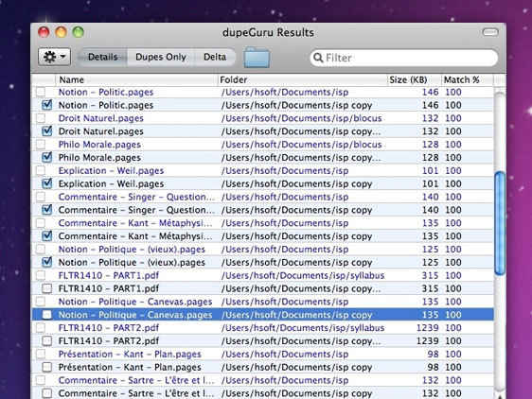The image size is (532, 399).
Task: Uncheck Notion – Politic.pages in isp copy
Action: tap(46, 105)
